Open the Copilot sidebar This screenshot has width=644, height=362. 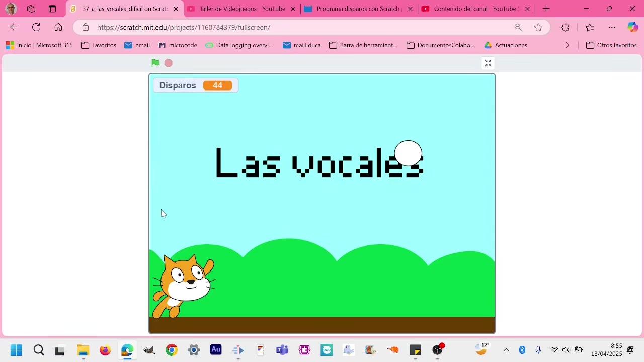[x=632, y=27]
